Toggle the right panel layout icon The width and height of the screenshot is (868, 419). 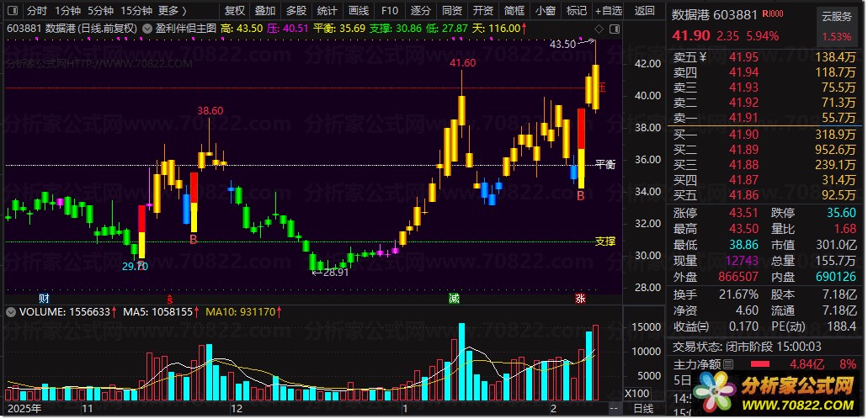pos(614,29)
